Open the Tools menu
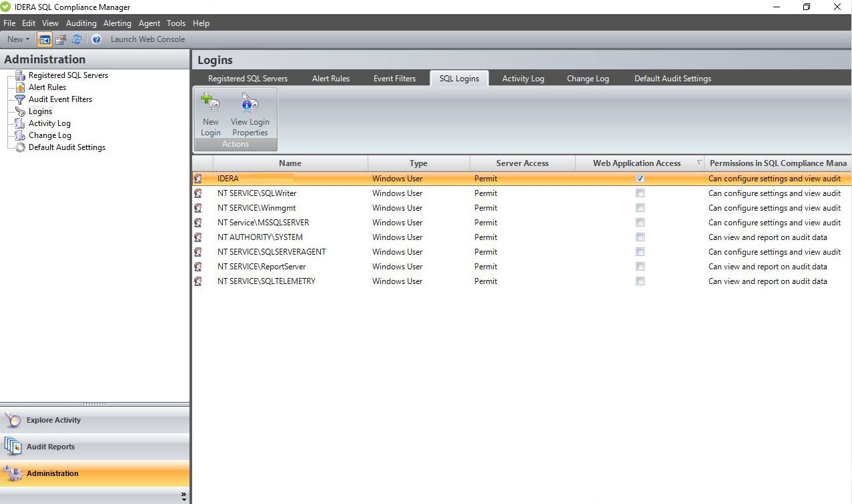Viewport: 852px width, 504px height. point(176,23)
